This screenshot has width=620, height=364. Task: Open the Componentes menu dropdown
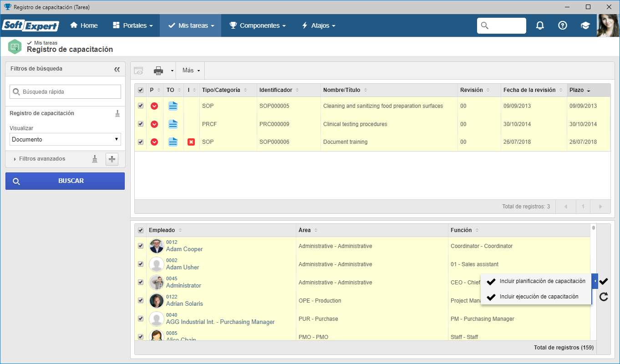258,25
